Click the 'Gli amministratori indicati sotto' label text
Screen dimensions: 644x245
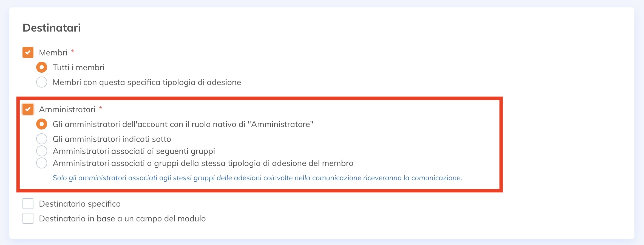pyautogui.click(x=112, y=139)
